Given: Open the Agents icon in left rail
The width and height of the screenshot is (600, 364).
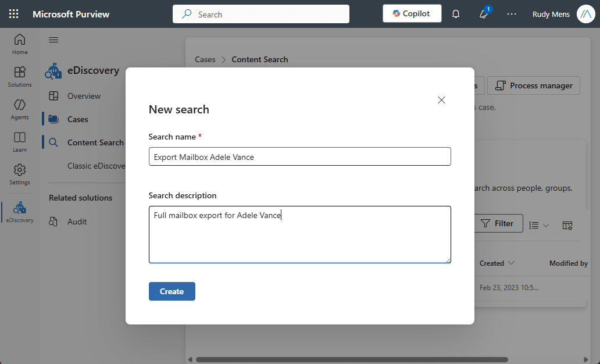Looking at the screenshot, I should 20,105.
